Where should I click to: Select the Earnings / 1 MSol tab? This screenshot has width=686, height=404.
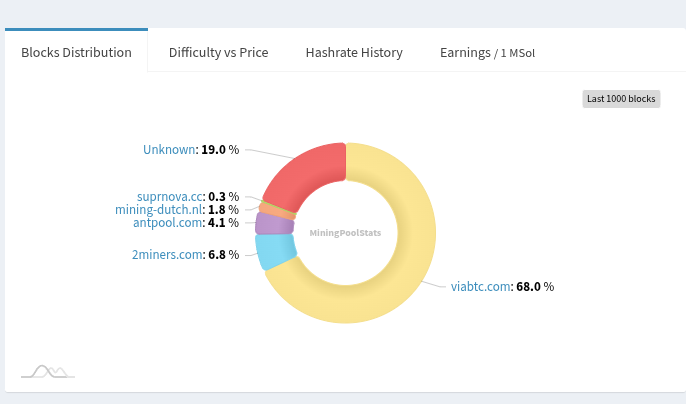[x=487, y=52]
